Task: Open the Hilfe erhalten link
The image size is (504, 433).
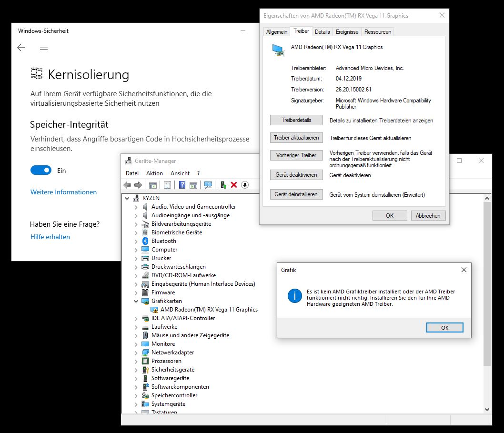Action: tap(50, 237)
